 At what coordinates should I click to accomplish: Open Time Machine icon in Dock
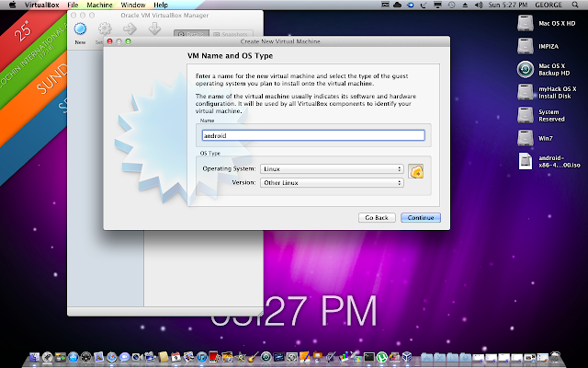[266, 357]
